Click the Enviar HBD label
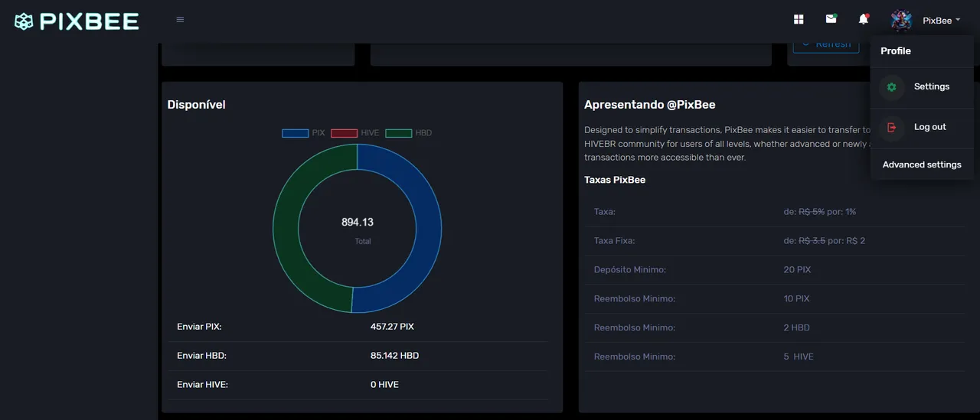 (202, 356)
